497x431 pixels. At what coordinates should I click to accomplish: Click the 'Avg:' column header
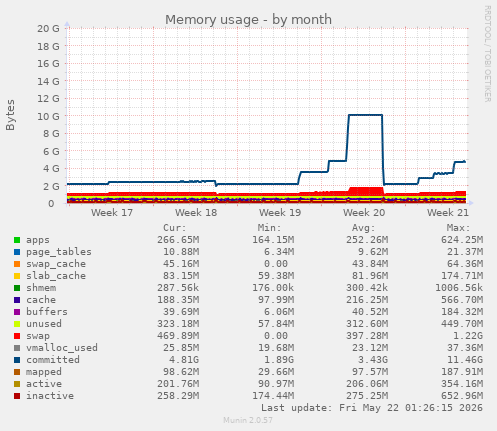pyautogui.click(x=364, y=228)
